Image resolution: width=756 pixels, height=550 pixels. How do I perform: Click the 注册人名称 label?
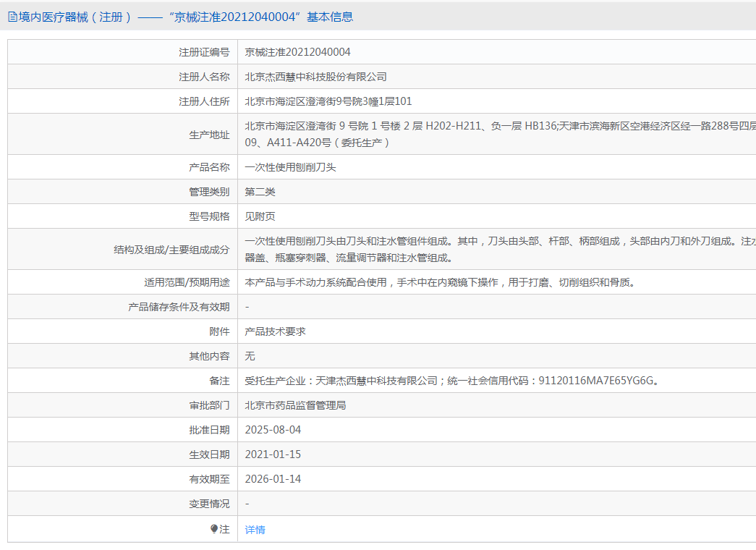(x=205, y=77)
